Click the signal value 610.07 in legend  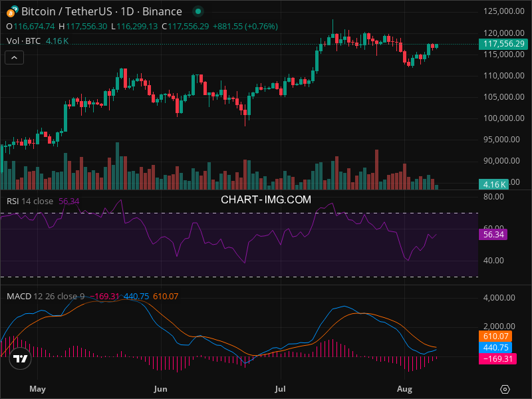166,296
